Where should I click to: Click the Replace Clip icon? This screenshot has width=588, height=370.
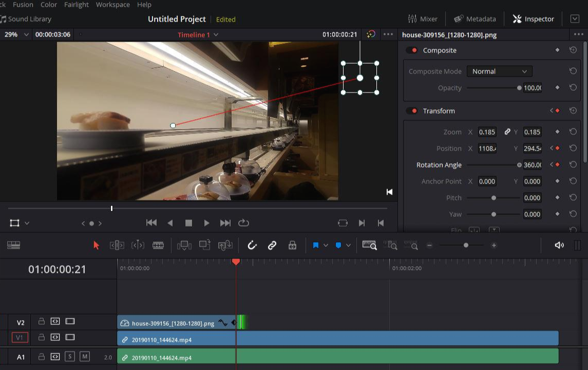tap(225, 246)
